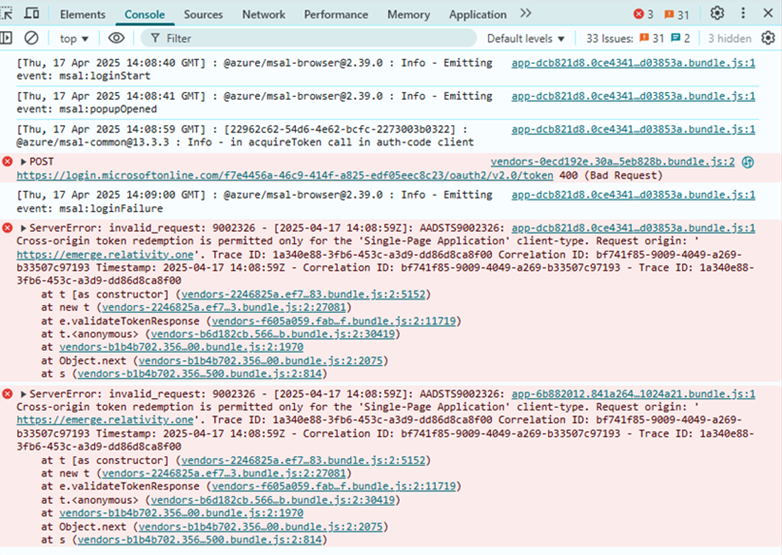The image size is (782, 555).
Task: Click the 3 hidden messages label
Action: click(730, 38)
